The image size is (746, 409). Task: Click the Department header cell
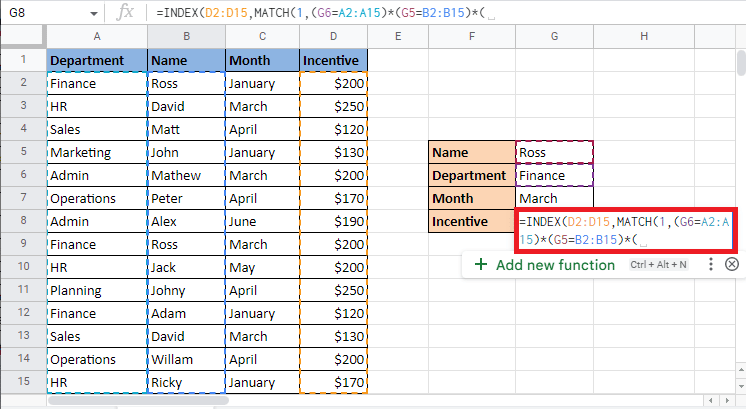tap(97, 60)
